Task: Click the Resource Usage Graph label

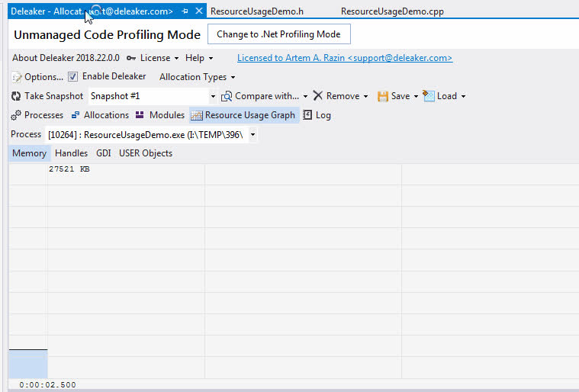Action: pos(250,115)
